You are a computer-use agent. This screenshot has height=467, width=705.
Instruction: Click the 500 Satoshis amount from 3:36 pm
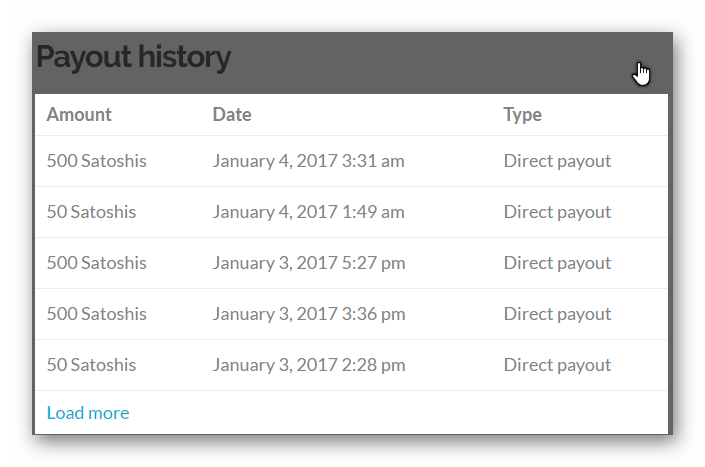pyautogui.click(x=96, y=314)
